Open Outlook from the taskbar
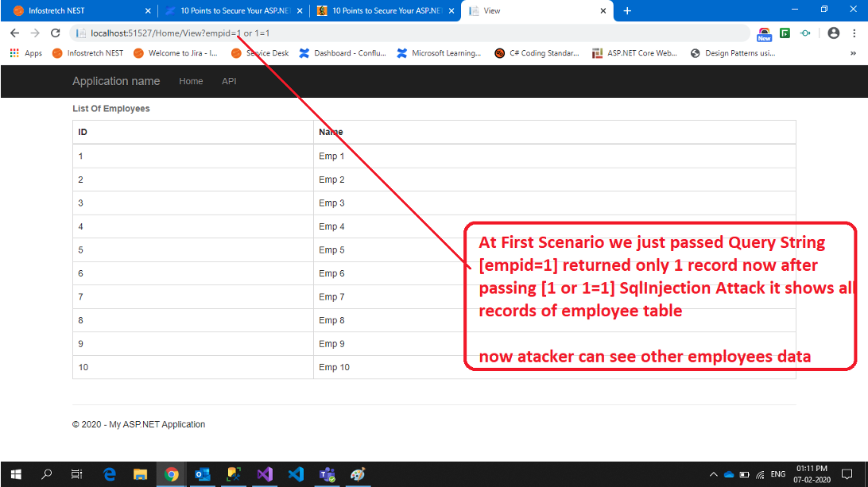Viewport: 868px width, 487px height. [x=203, y=474]
